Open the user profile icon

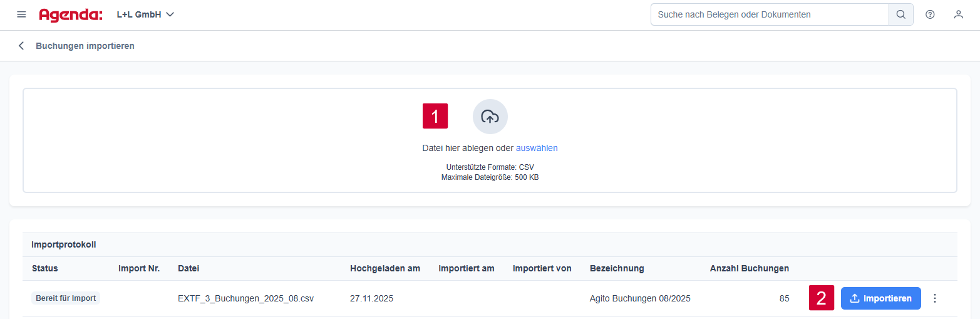958,14
